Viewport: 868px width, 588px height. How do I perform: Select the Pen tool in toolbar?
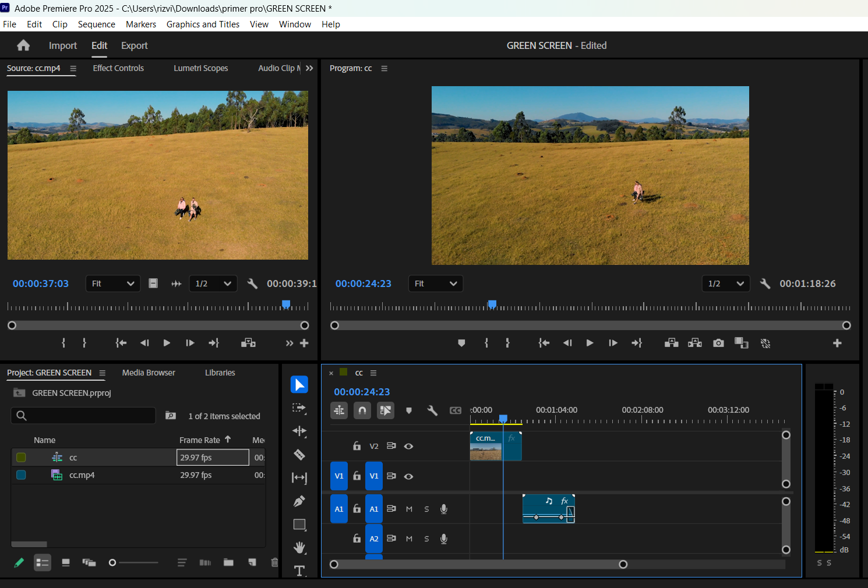coord(299,501)
